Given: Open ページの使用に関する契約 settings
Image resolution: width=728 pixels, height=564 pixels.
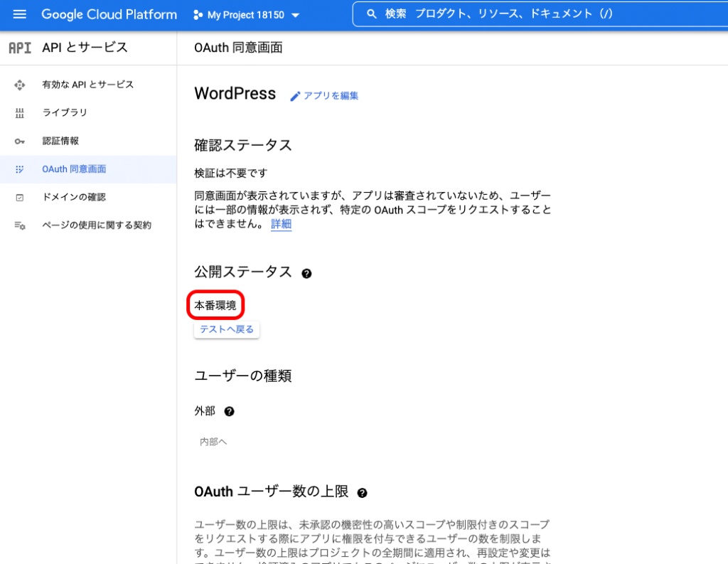Looking at the screenshot, I should pyautogui.click(x=96, y=225).
